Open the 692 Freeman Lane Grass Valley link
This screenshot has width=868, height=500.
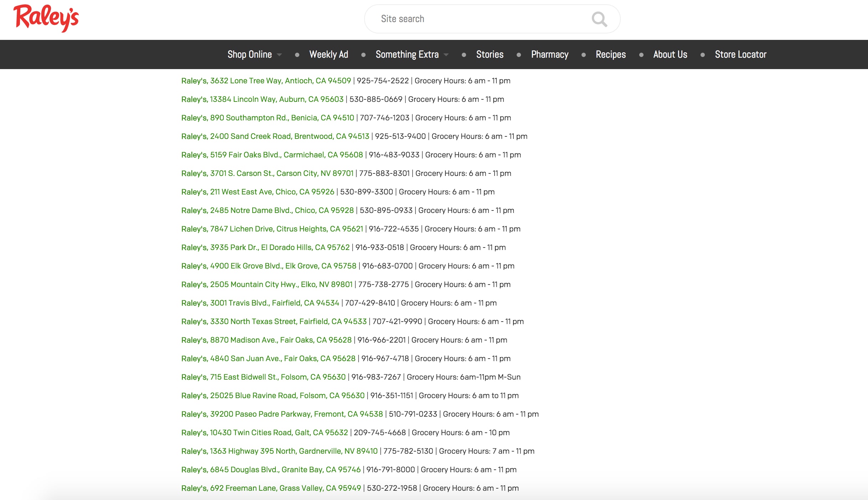coord(271,488)
